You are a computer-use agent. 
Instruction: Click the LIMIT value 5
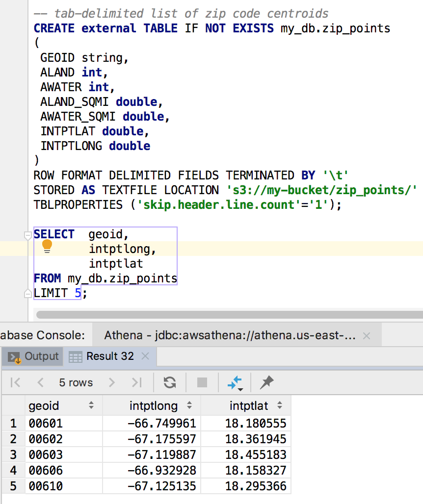click(78, 293)
